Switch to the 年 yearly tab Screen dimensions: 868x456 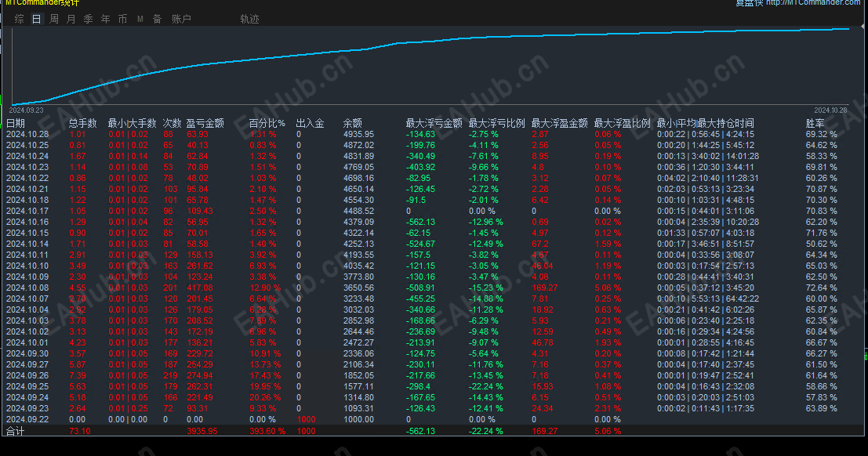pos(105,19)
